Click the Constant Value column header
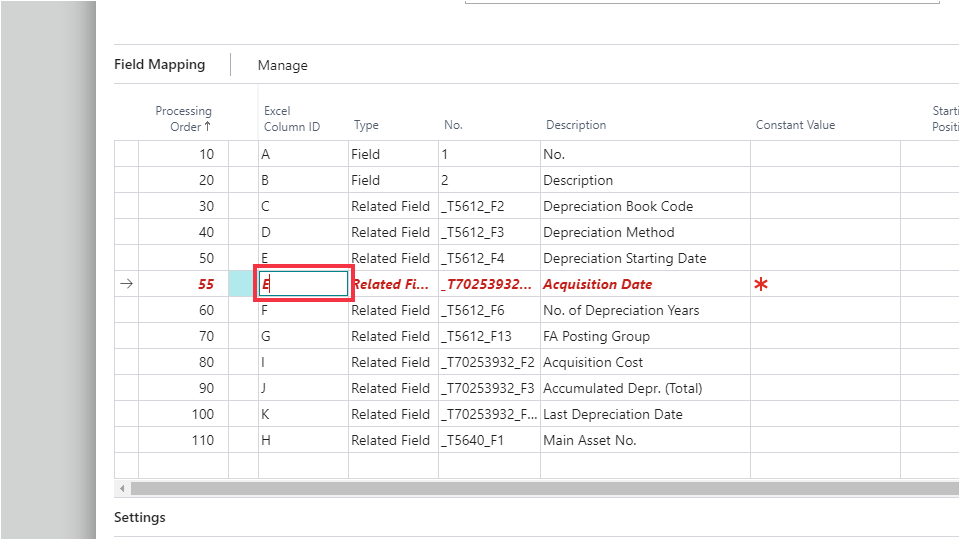The height and width of the screenshot is (540, 960). 795,125
